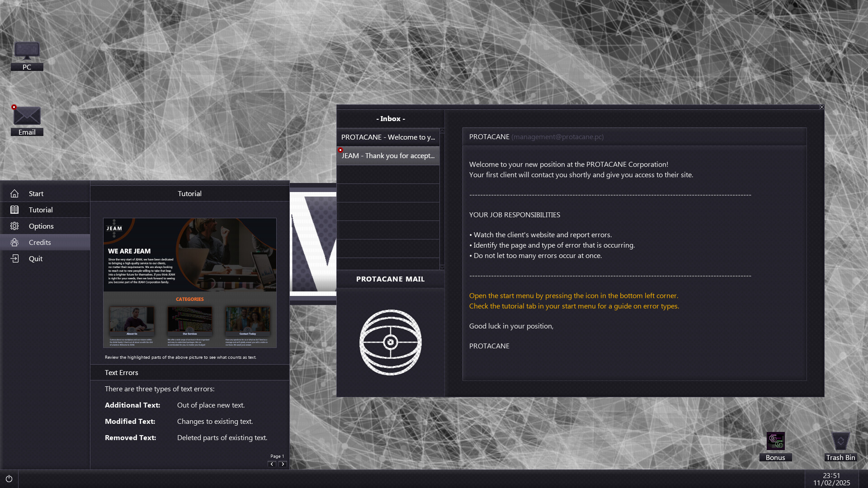The width and height of the screenshot is (868, 488).
Task: Click the clock in the taskbar
Action: (x=832, y=479)
